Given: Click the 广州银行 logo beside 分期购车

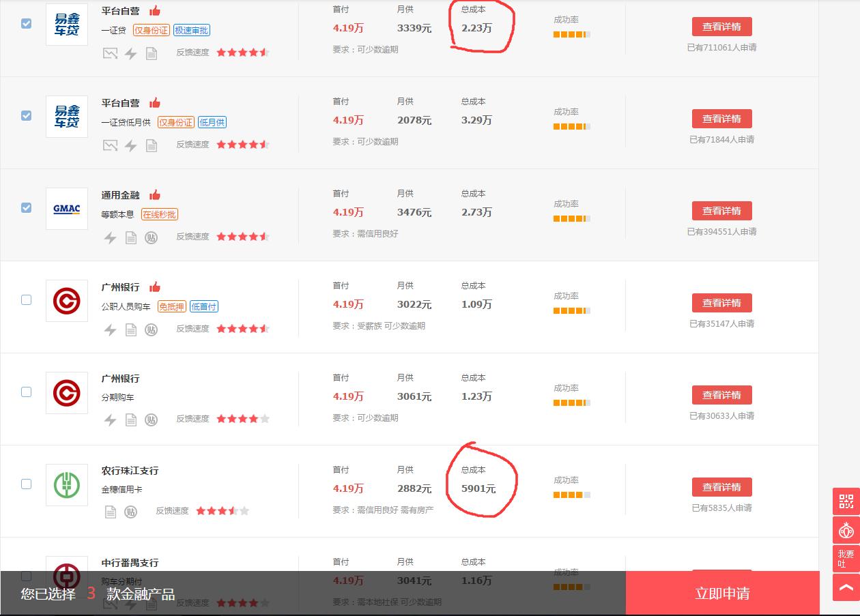Looking at the screenshot, I should pos(67,393).
